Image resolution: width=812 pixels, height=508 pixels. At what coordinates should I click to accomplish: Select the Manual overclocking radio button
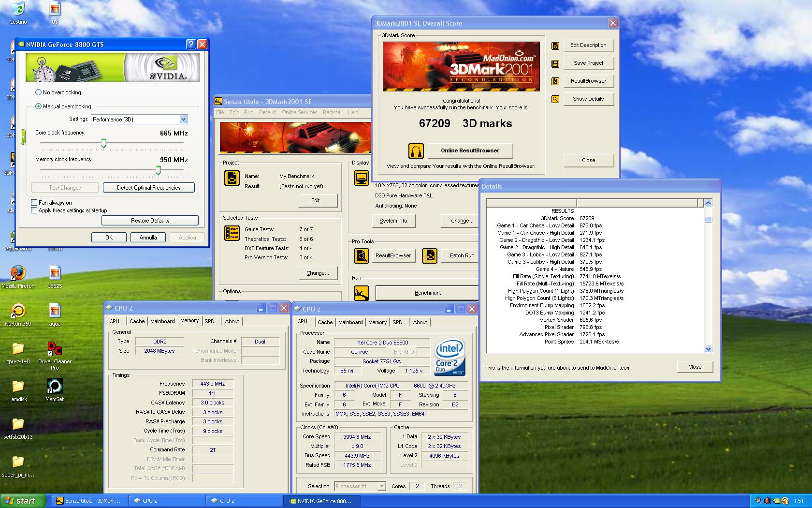pos(38,106)
